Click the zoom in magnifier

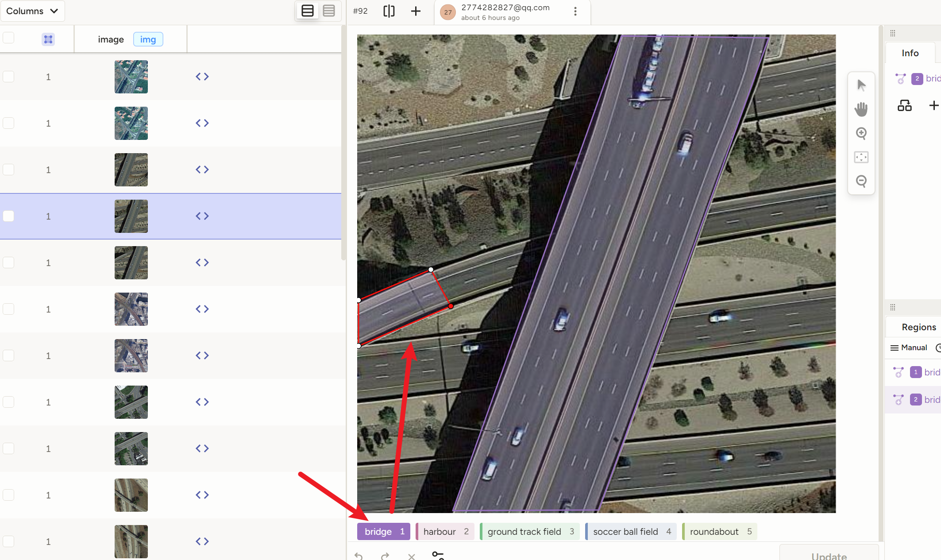[x=861, y=133]
